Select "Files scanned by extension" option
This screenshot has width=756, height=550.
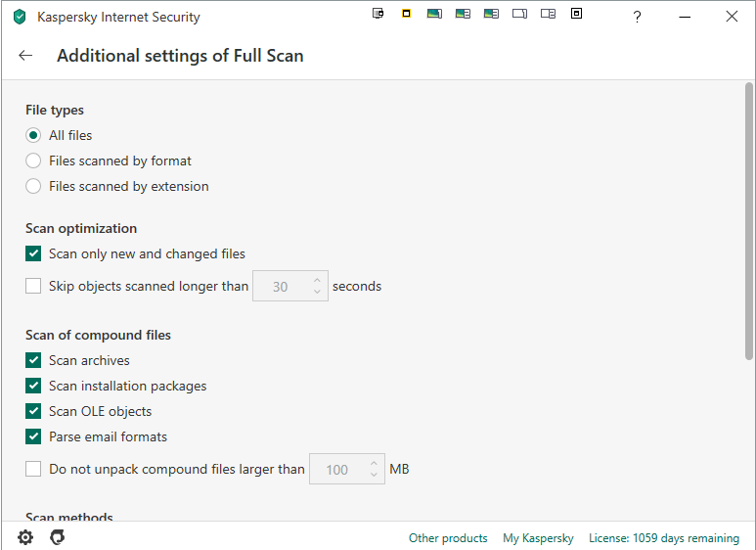(x=33, y=186)
